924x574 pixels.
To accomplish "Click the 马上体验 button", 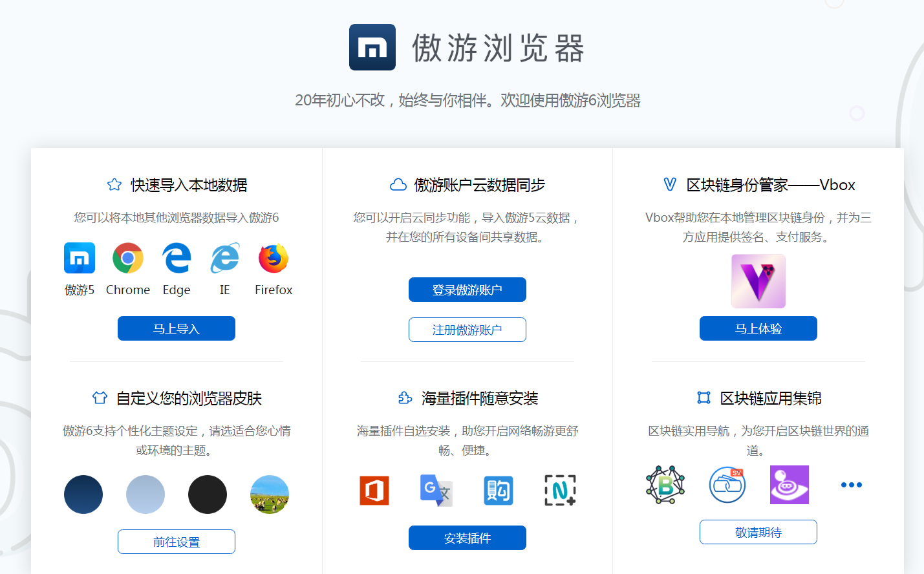I will coord(758,328).
